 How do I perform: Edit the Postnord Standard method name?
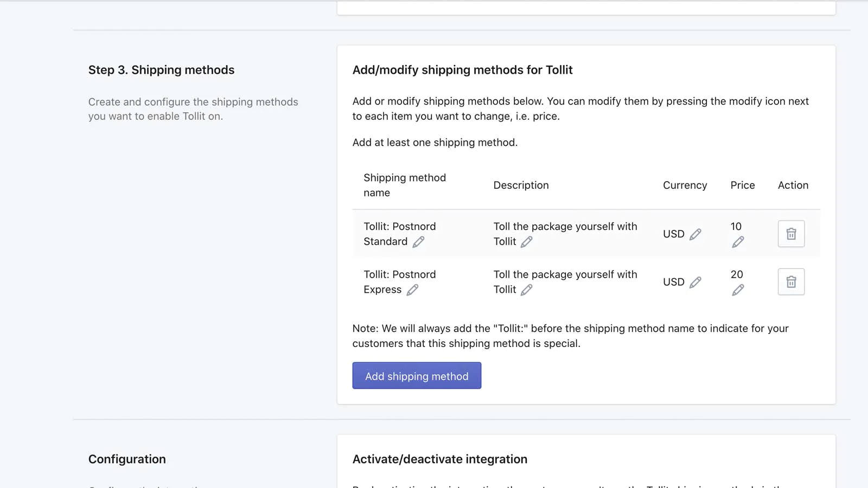pos(418,242)
